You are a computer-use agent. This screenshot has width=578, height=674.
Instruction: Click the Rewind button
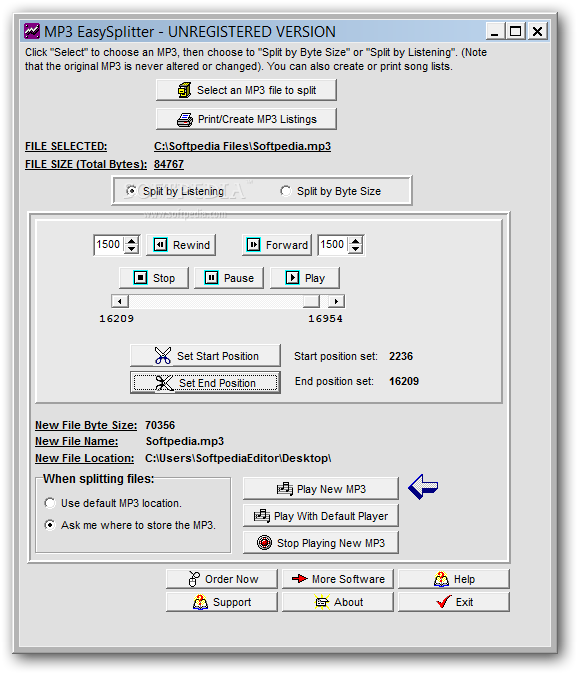point(181,245)
